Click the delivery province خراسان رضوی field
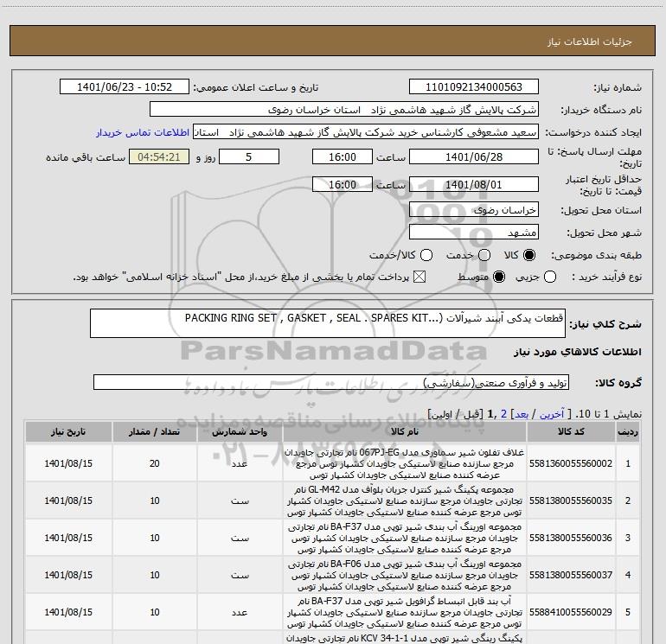The width and height of the screenshot is (666, 644). (x=472, y=210)
